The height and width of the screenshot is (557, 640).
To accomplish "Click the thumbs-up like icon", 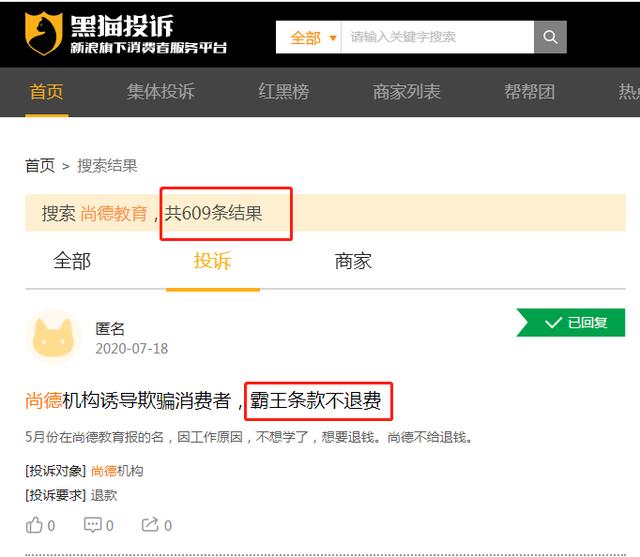I will click(34, 525).
